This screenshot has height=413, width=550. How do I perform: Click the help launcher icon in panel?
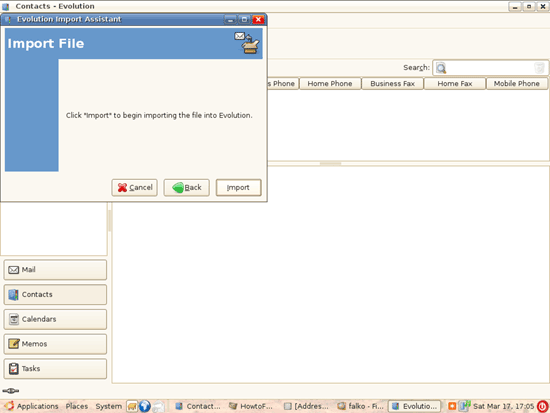coord(159,406)
